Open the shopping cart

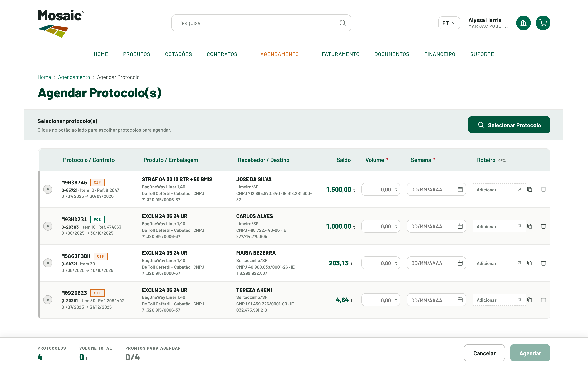(x=543, y=23)
